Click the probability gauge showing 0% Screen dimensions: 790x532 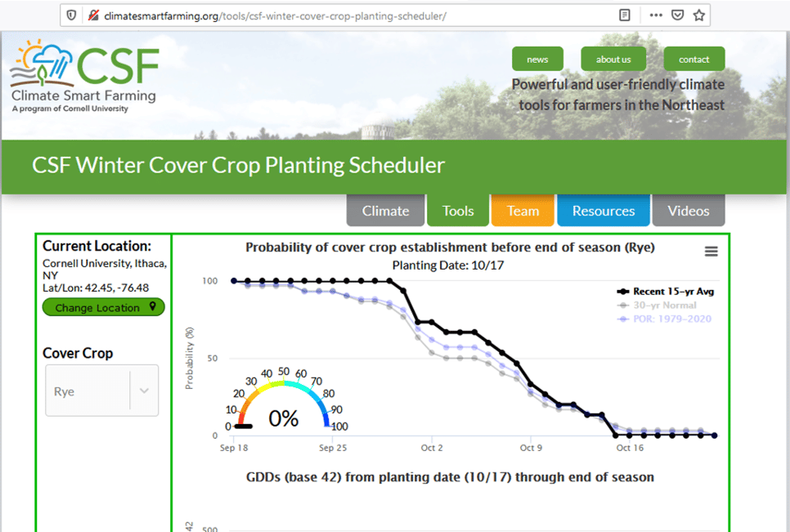tap(283, 405)
